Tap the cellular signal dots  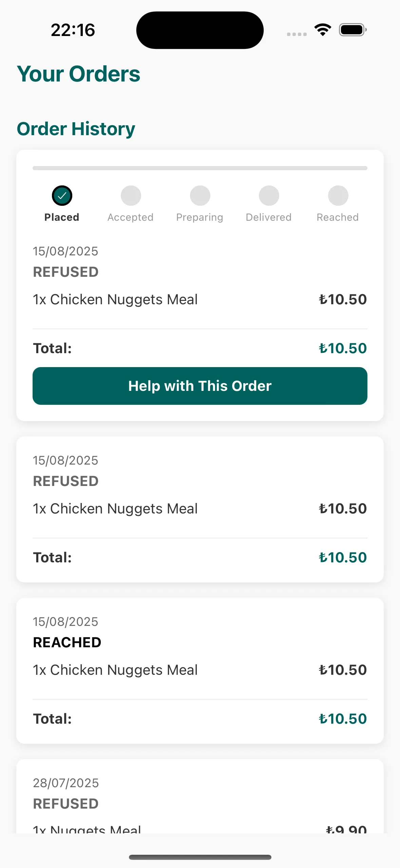pos(297,34)
